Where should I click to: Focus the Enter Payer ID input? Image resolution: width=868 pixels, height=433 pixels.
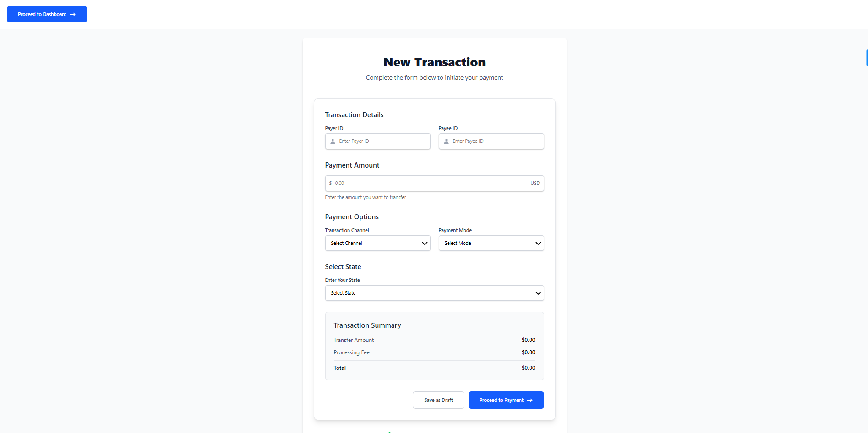(382, 141)
